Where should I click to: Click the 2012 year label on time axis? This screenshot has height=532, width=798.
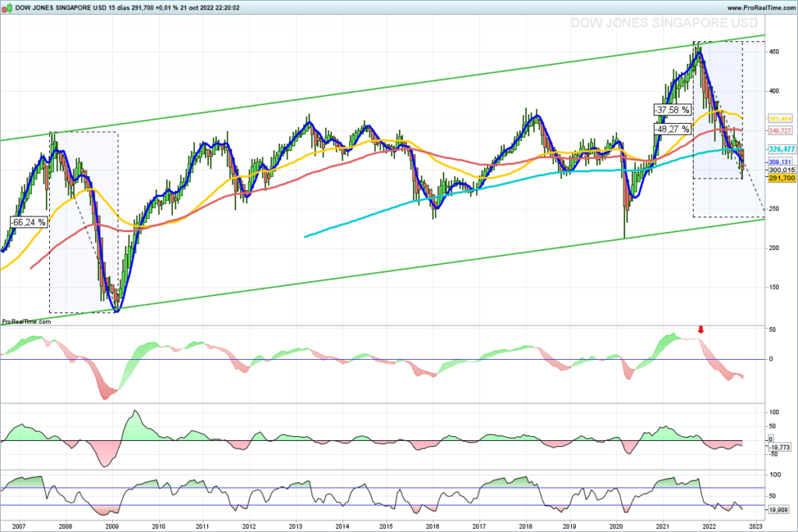[249, 527]
